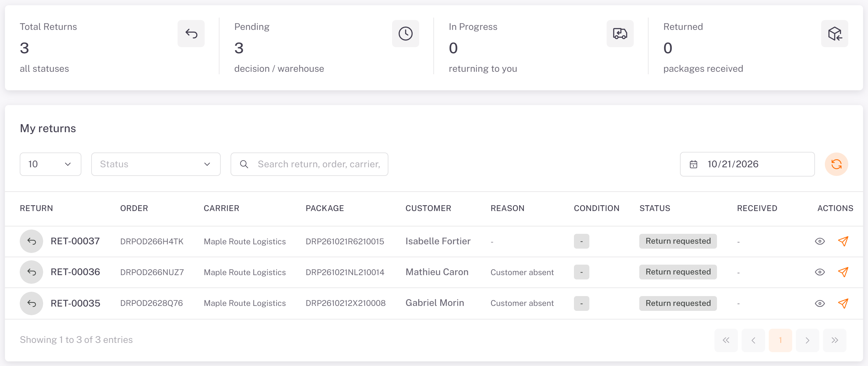The width and height of the screenshot is (868, 366).
Task: Click the Pending clock icon
Action: pyautogui.click(x=405, y=34)
